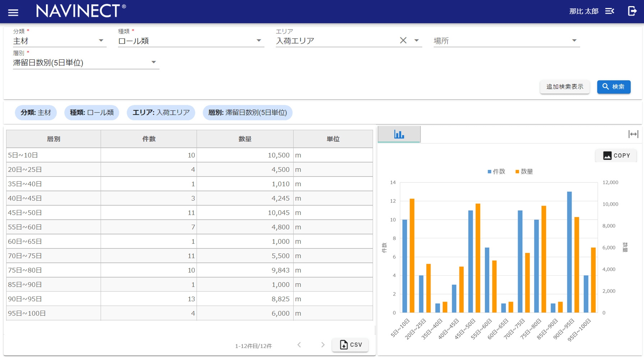Click the エリア: 入荷エリア filter chip
The width and height of the screenshot is (644, 357).
point(161,113)
